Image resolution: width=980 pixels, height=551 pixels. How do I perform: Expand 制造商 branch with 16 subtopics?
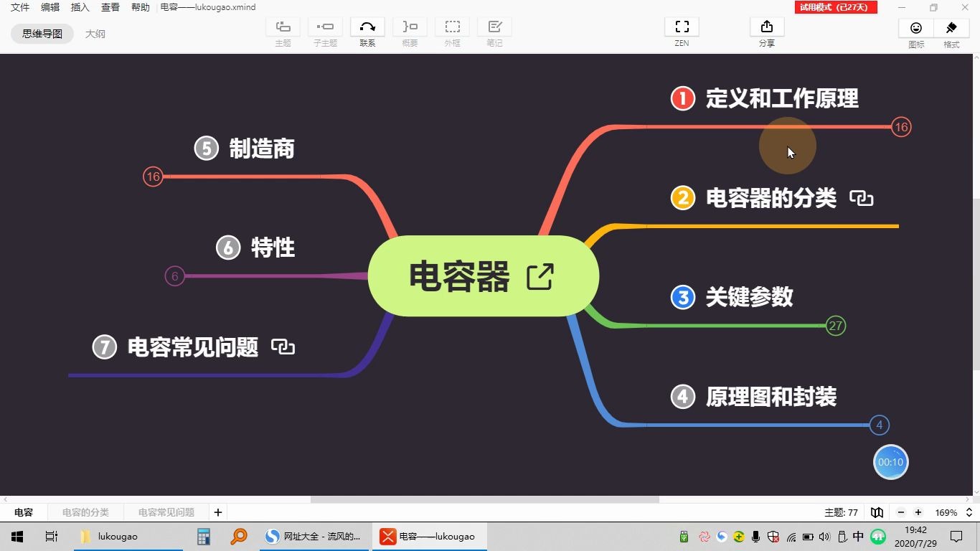153,176
